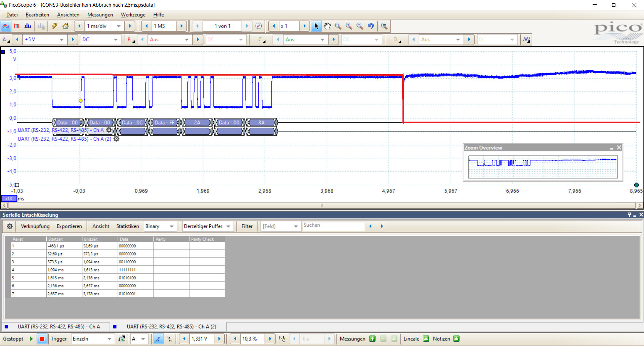Open advanced trigger settings icon
The image size is (644, 346).
(122, 339)
